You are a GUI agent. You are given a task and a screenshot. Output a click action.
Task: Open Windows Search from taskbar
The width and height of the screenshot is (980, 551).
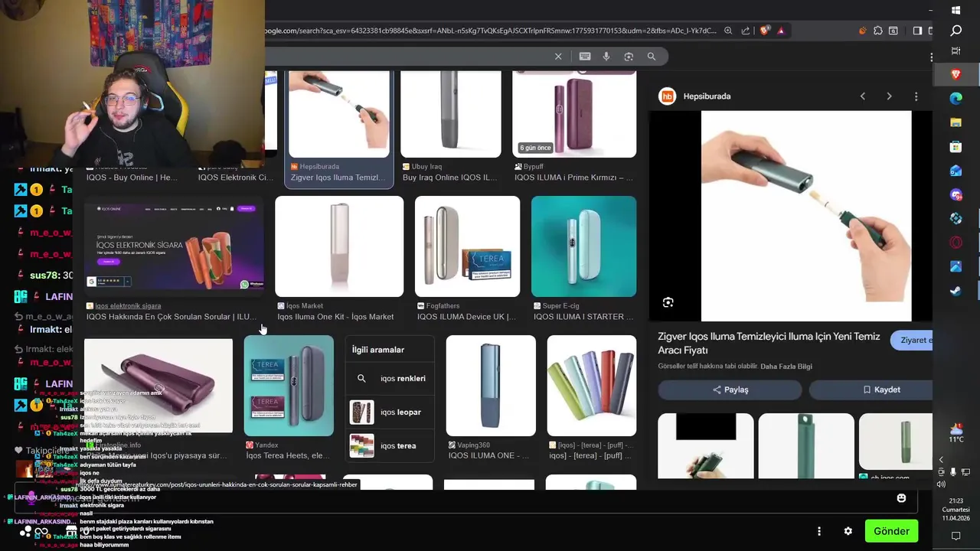point(956,31)
